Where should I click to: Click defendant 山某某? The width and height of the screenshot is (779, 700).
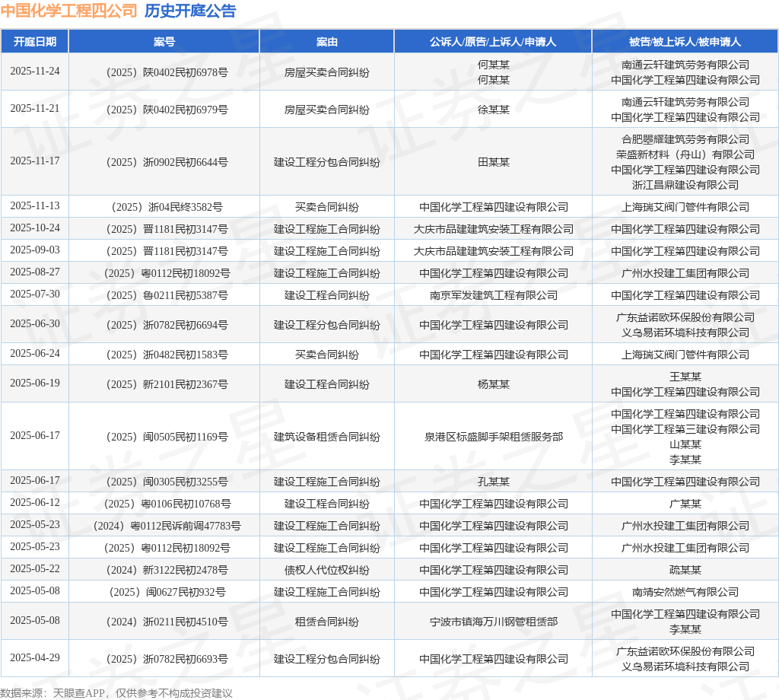685,444
